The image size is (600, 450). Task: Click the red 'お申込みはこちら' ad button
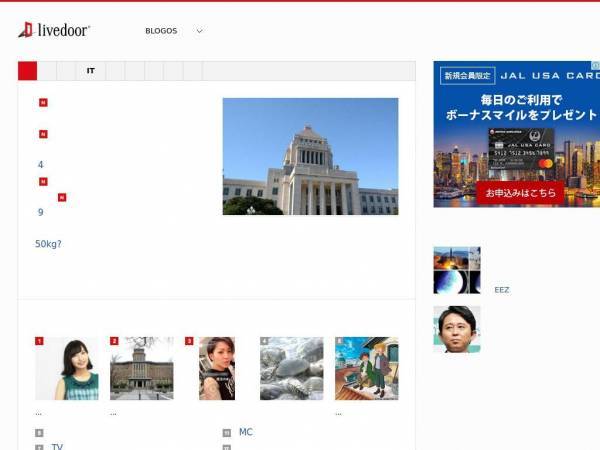(520, 193)
